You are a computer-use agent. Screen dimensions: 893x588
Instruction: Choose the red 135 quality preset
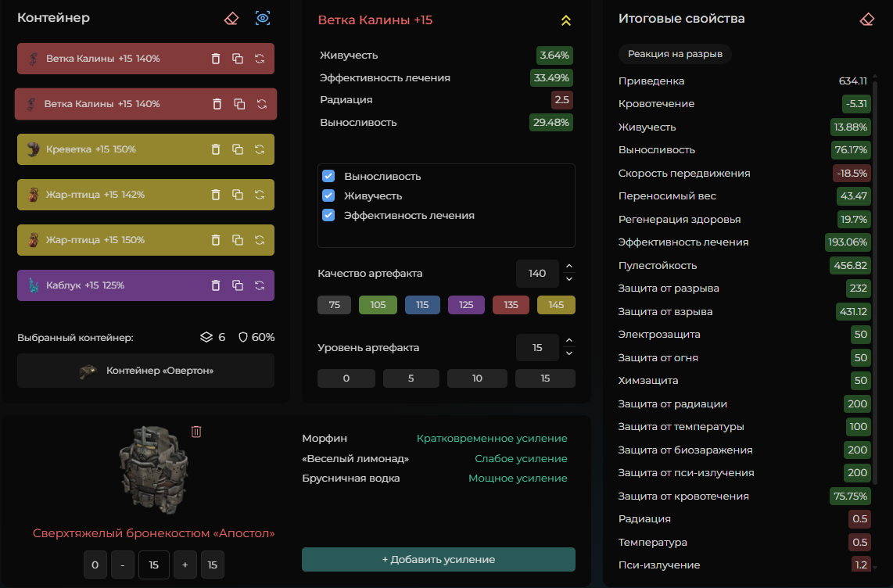pos(511,305)
